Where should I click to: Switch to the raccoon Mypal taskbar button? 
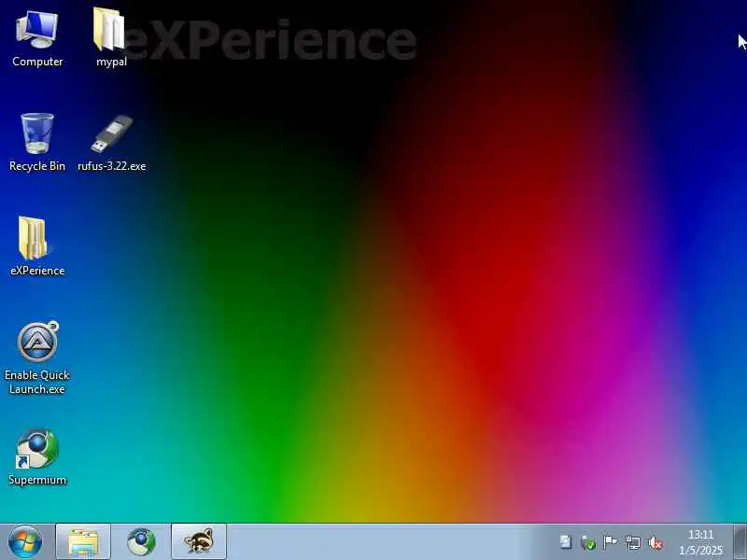click(x=199, y=542)
